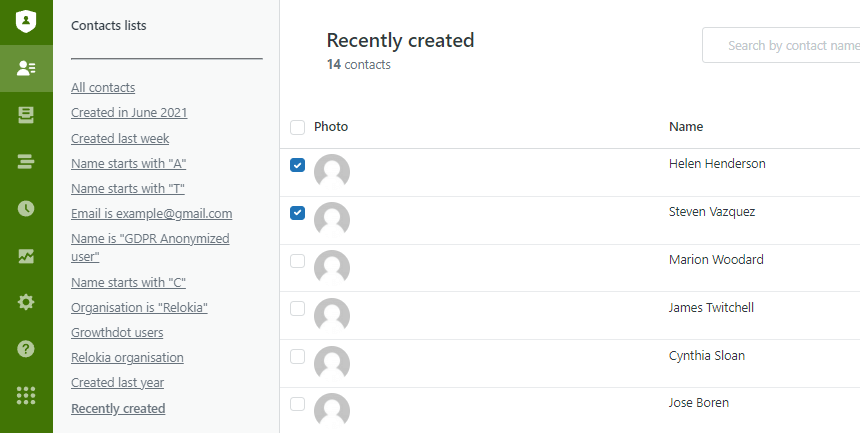This screenshot has height=433, width=860.
Task: Open the Growthdot users list
Action: tap(117, 333)
